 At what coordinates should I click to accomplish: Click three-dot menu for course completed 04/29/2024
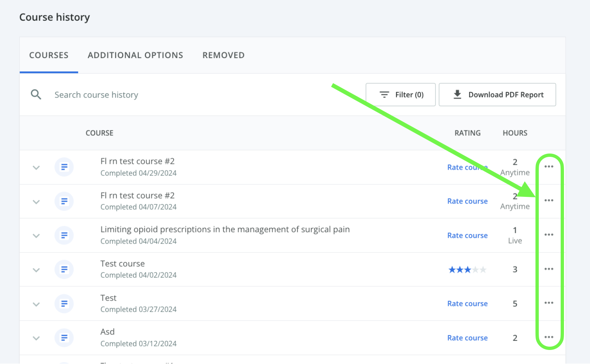tap(549, 167)
